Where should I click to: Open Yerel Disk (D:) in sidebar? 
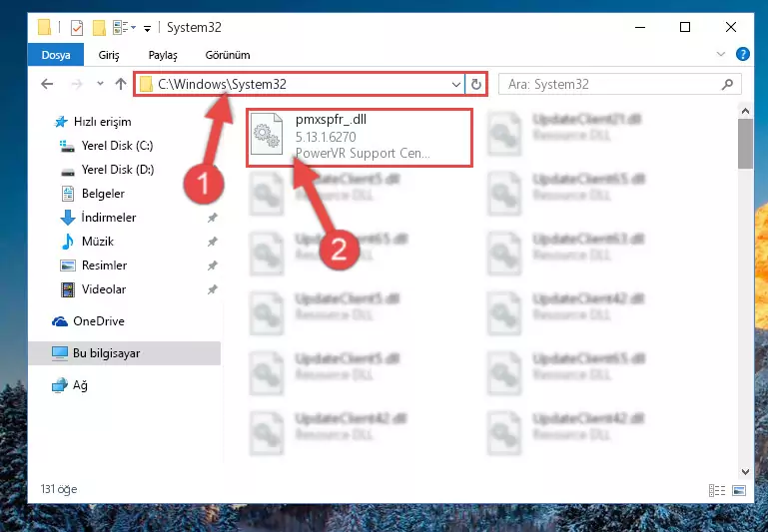tap(117, 170)
